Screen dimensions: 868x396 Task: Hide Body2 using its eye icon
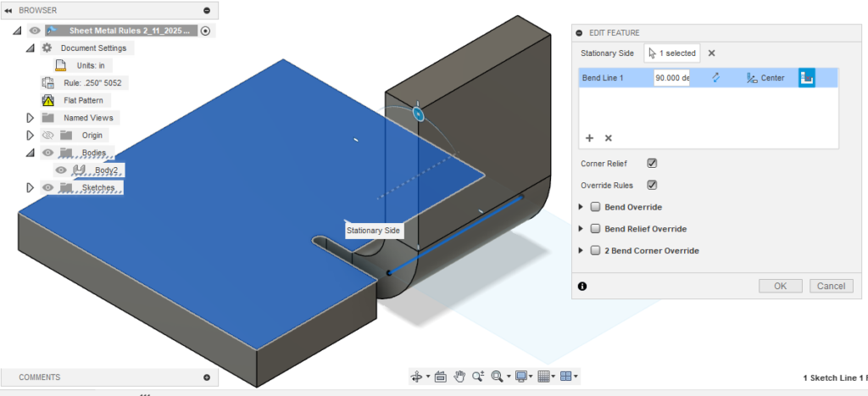61,170
